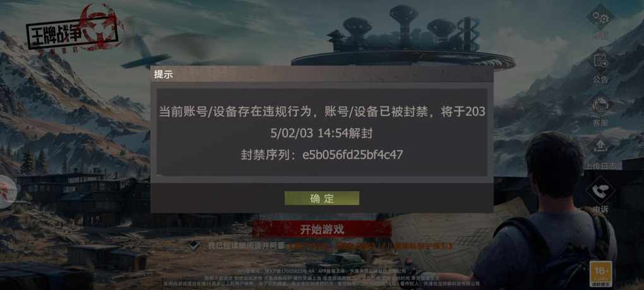Click the 上传日志 label text
The width and height of the screenshot is (644, 290).
pos(600,166)
